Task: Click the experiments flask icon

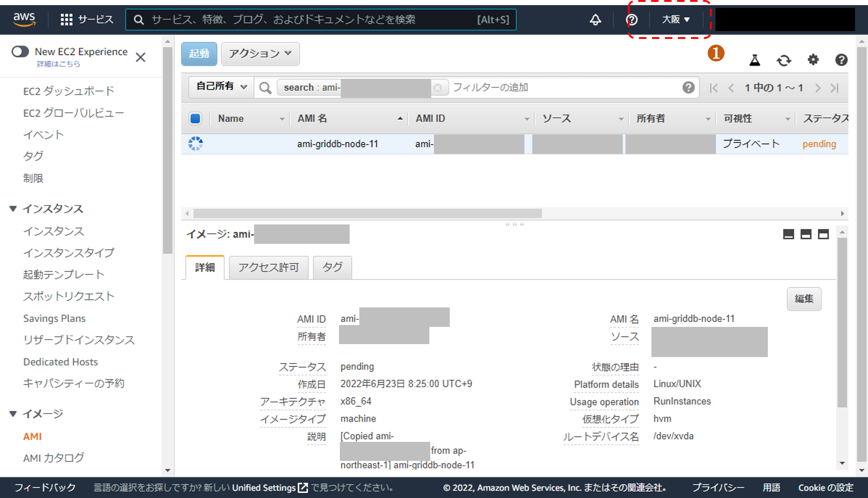Action: (755, 60)
